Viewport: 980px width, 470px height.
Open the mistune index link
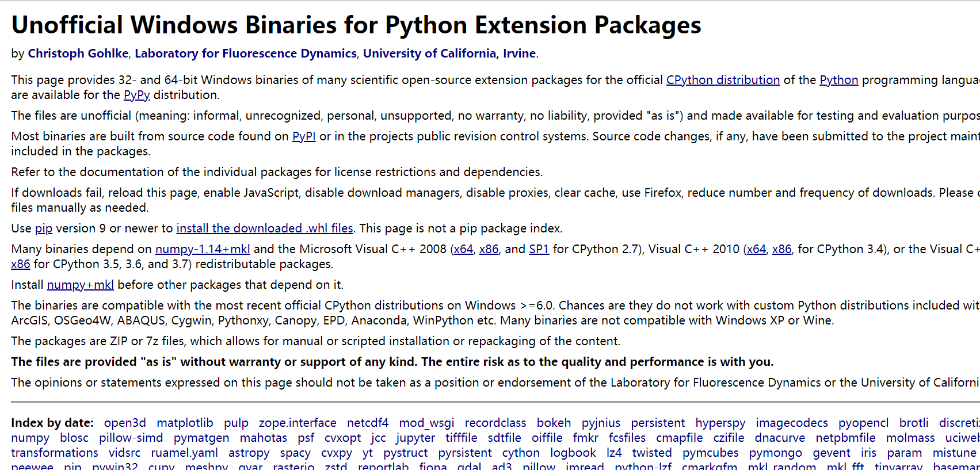955,453
